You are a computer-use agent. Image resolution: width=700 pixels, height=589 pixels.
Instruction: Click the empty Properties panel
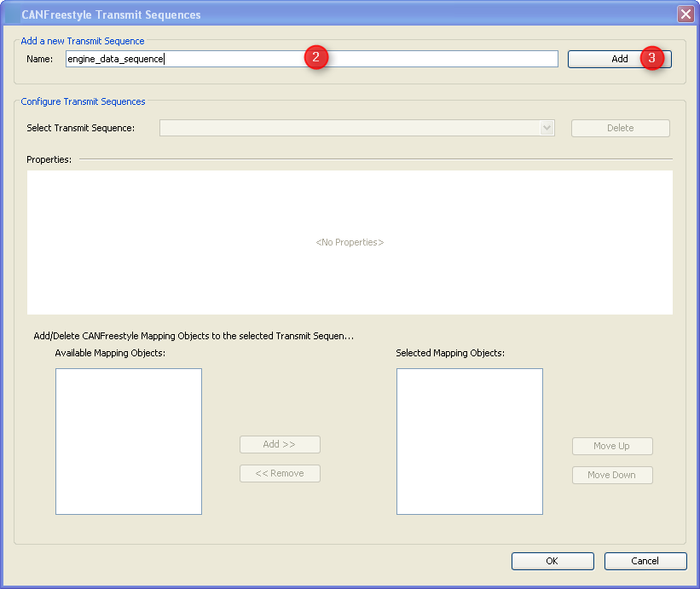pyautogui.click(x=350, y=242)
